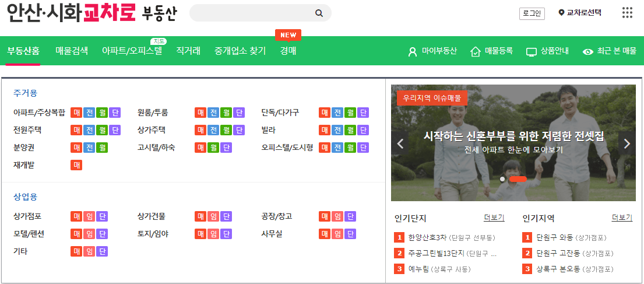This screenshot has width=644, height=284.
Task: Click 임 badge for 상가점포
Action: click(89, 216)
